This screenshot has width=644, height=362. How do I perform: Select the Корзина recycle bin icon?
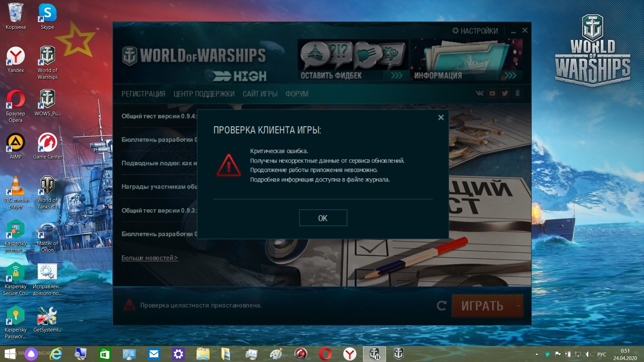point(15,17)
